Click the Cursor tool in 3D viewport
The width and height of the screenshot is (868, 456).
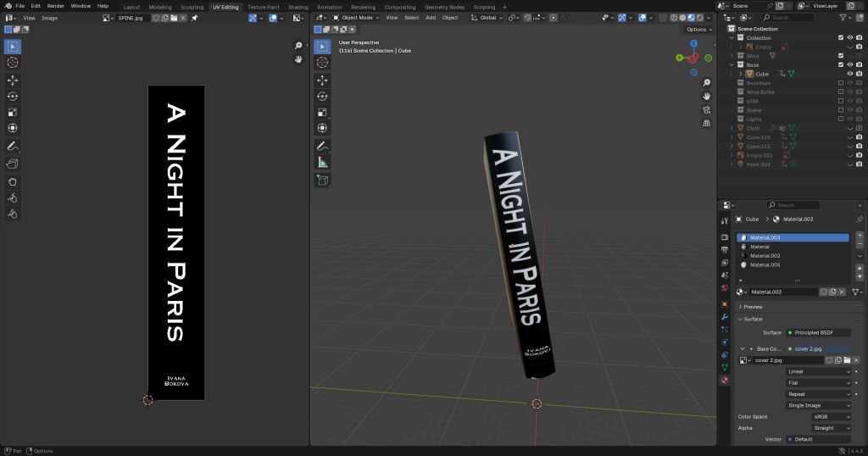322,62
